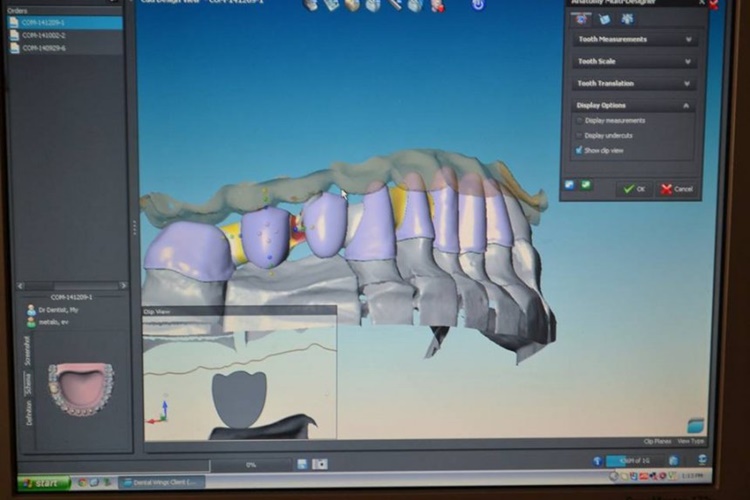Enable the Display undercuts checkbox
This screenshot has width=750, height=500.
579,135
